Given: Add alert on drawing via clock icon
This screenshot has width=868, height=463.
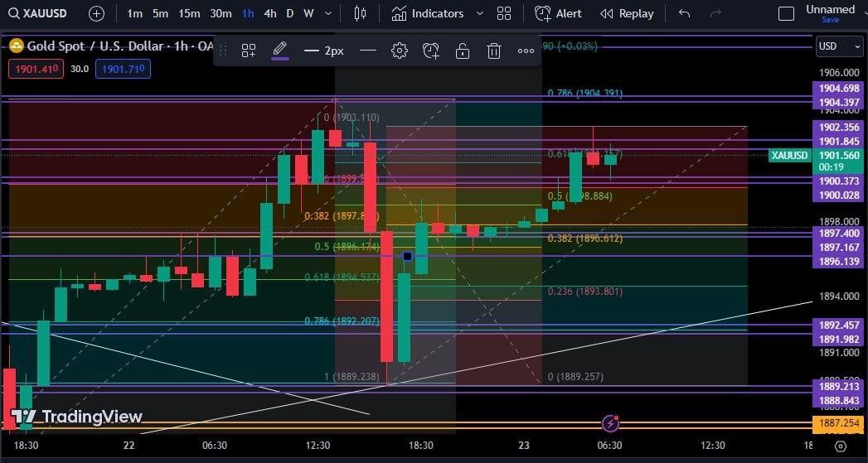Looking at the screenshot, I should point(431,51).
